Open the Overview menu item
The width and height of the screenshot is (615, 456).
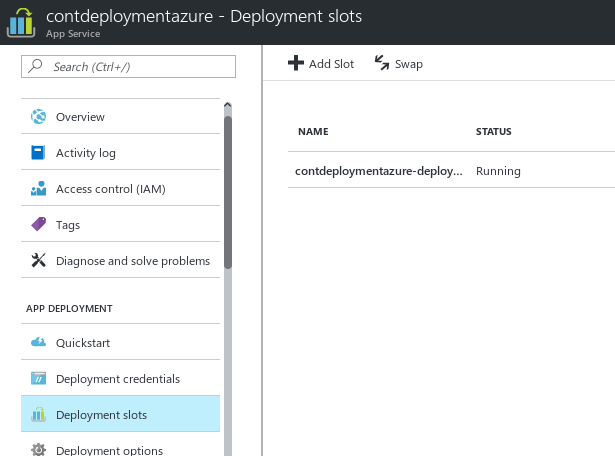click(80, 117)
